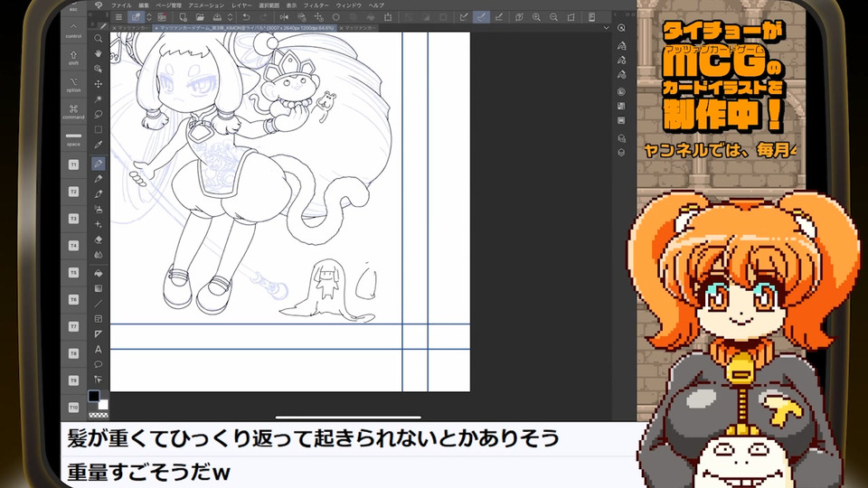Click the stepper arrows beside the save icon
Viewport: 868px width, 488px height.
(231, 17)
